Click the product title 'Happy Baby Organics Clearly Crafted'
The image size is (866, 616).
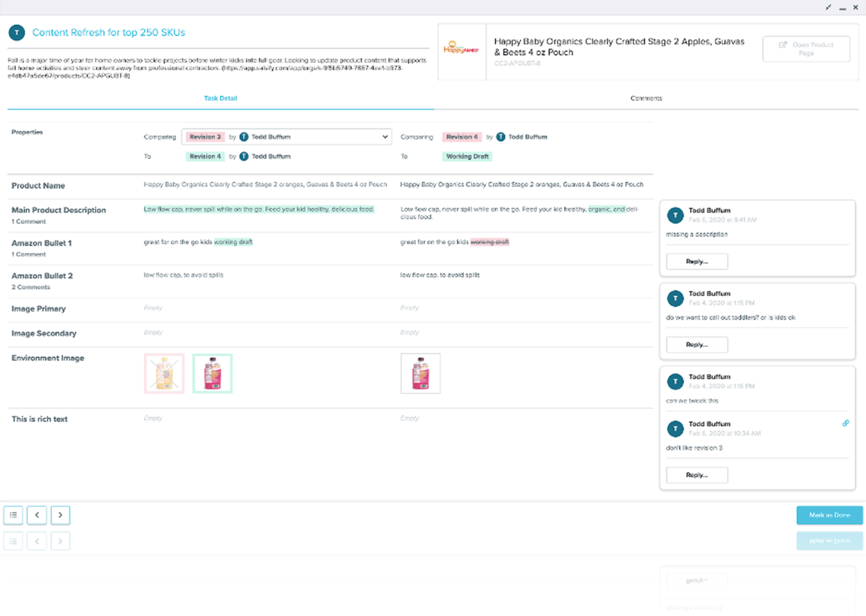coord(619,47)
